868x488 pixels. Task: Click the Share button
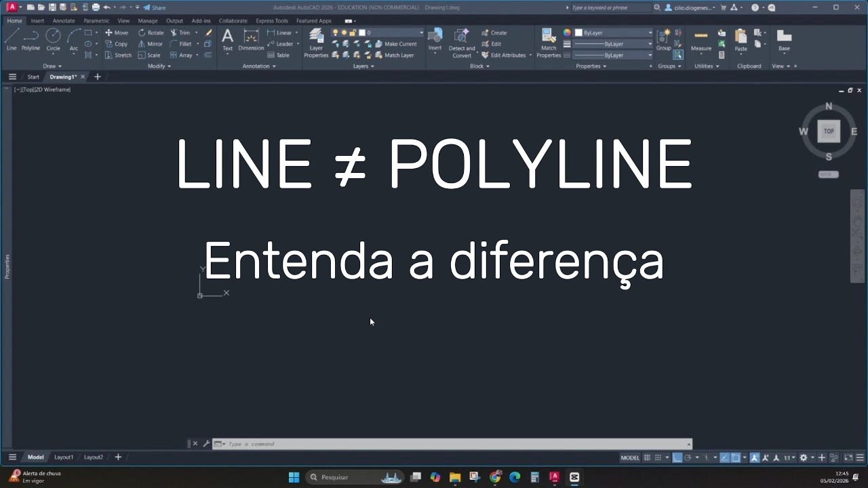coord(155,7)
